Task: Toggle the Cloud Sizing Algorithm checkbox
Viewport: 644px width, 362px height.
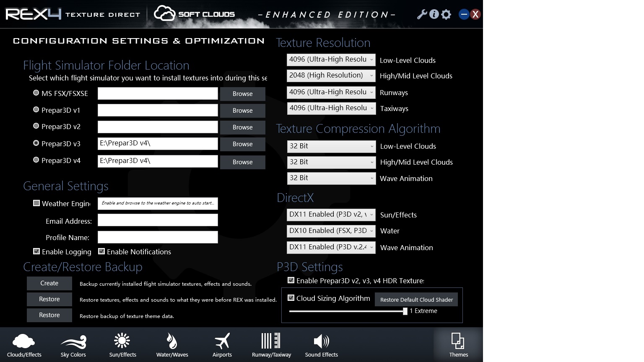Action: click(x=291, y=298)
